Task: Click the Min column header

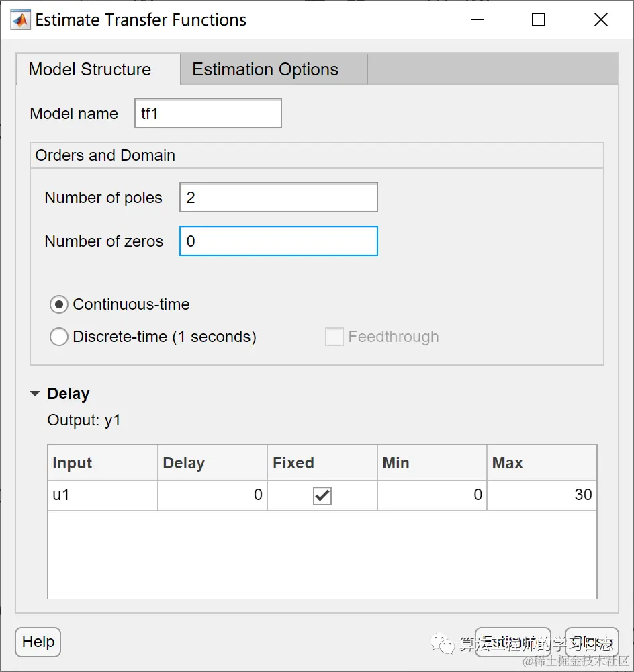Action: pyautogui.click(x=432, y=463)
